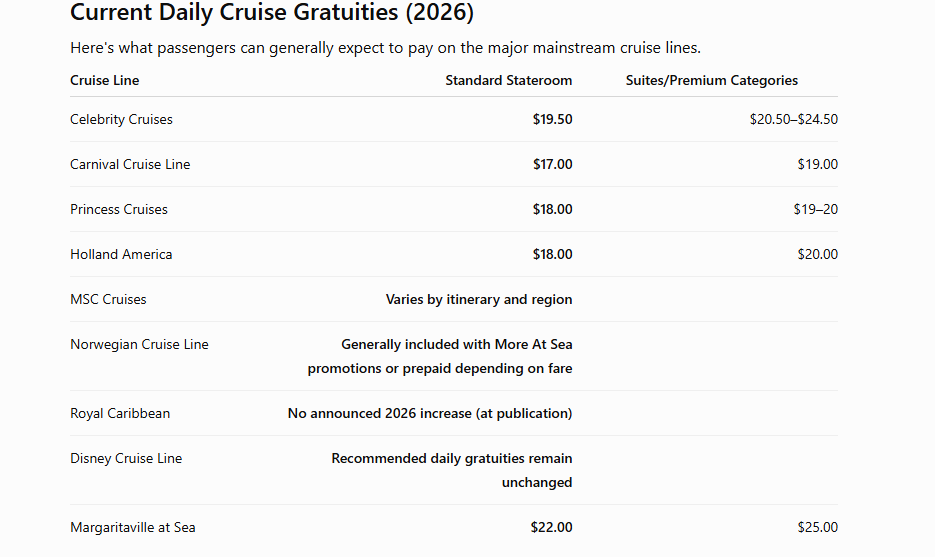Click the introductory sentence about mainstream cruise lines
This screenshot has width=935, height=557.
(x=385, y=48)
